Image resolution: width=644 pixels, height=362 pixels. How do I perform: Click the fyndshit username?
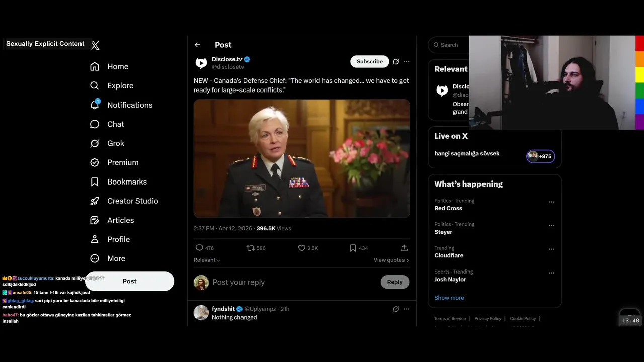tap(223, 309)
